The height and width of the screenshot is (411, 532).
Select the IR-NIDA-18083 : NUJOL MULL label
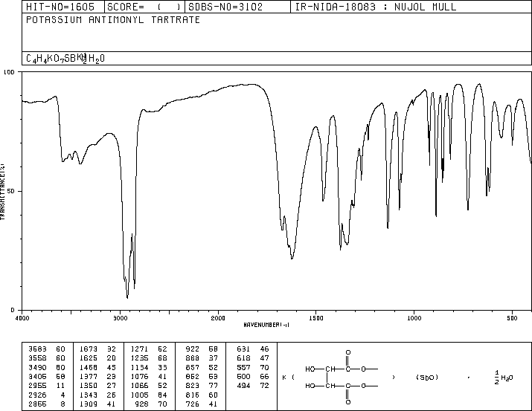376,7
